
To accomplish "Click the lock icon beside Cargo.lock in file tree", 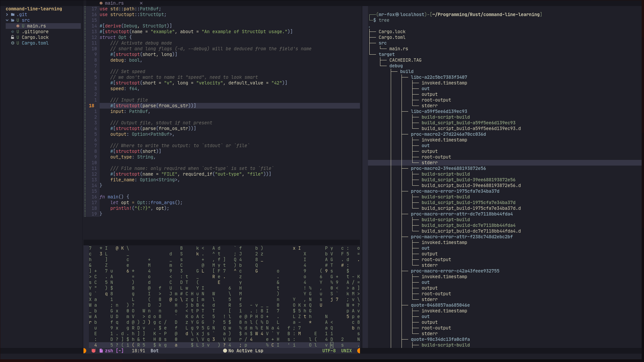I will [12, 37].
